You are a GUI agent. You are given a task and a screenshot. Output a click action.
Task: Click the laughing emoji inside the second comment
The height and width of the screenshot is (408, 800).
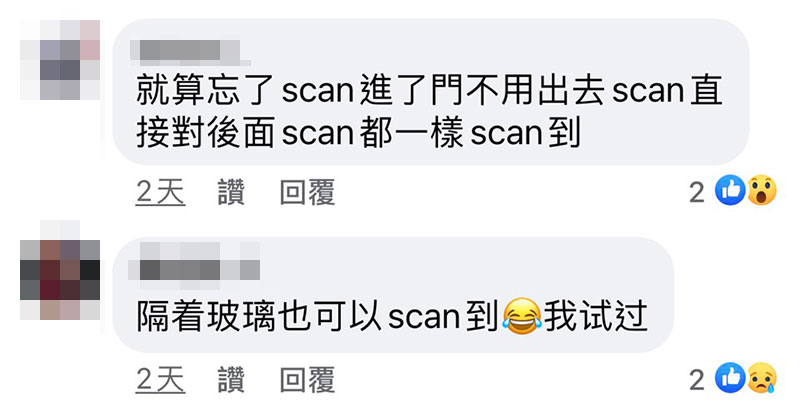tap(521, 316)
